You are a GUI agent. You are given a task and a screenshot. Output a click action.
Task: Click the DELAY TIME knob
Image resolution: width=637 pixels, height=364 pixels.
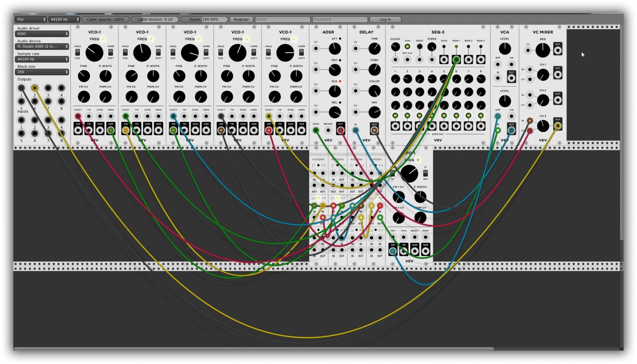pyautogui.click(x=374, y=48)
